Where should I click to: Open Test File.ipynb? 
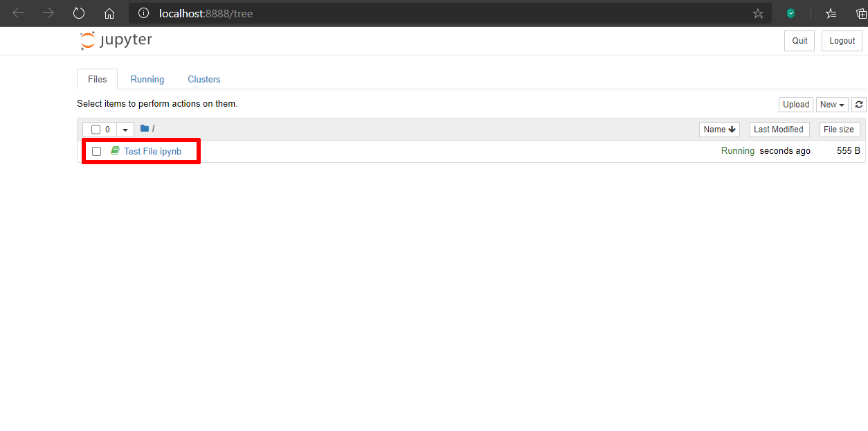coord(152,151)
